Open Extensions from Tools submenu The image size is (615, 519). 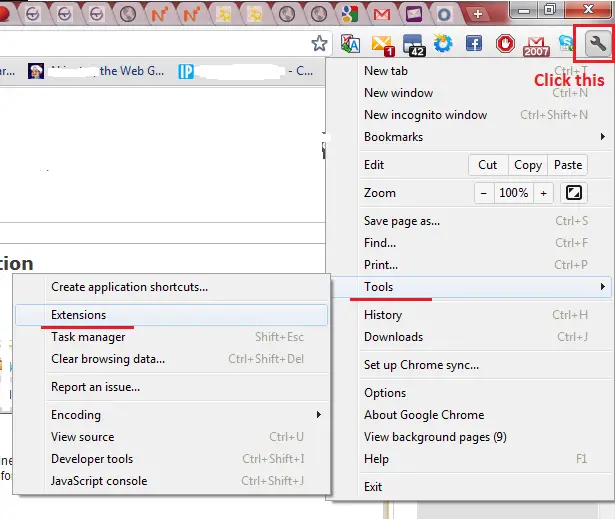pos(171,315)
